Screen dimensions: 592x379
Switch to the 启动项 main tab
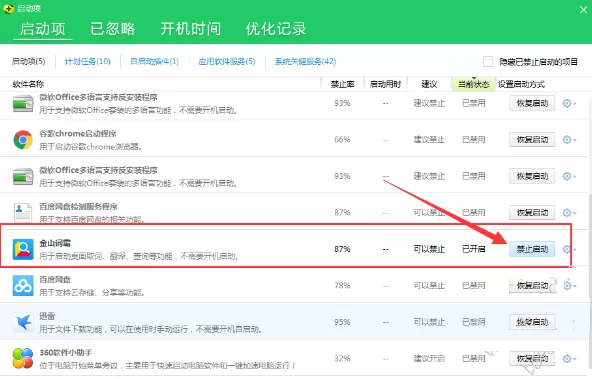coord(43,29)
